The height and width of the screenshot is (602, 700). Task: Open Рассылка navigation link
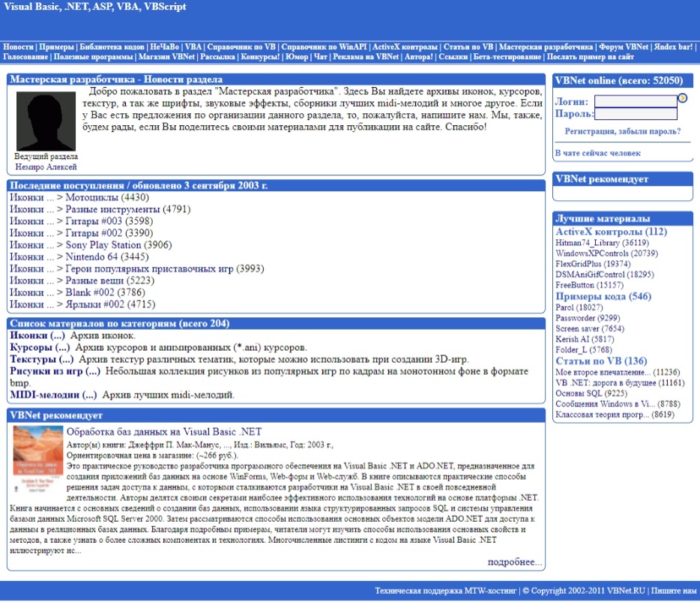pos(217,57)
